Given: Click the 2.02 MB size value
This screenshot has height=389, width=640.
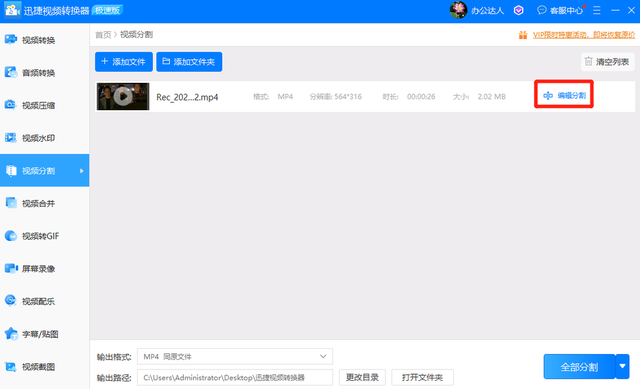Looking at the screenshot, I should [491, 97].
